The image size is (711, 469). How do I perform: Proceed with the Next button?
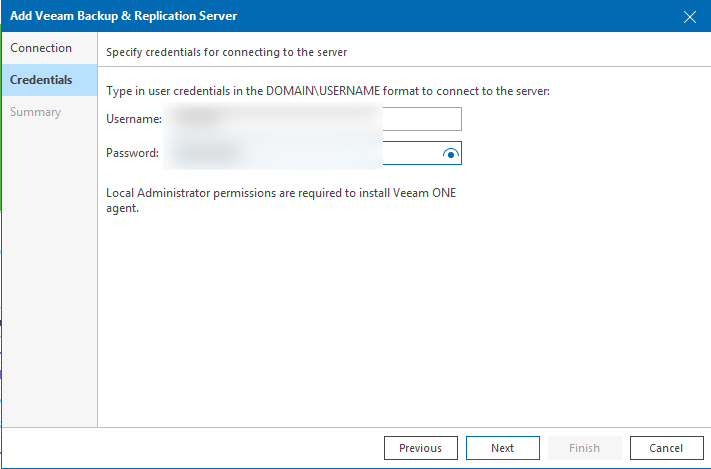point(503,448)
